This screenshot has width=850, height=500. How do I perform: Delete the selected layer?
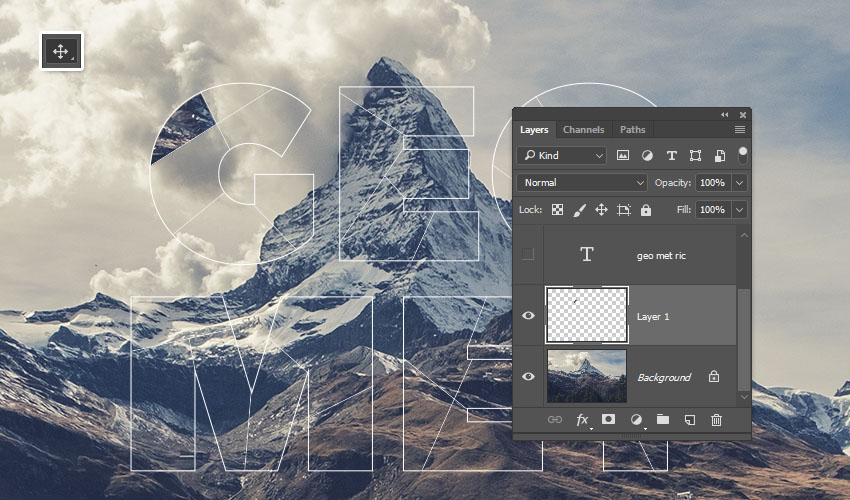point(716,420)
